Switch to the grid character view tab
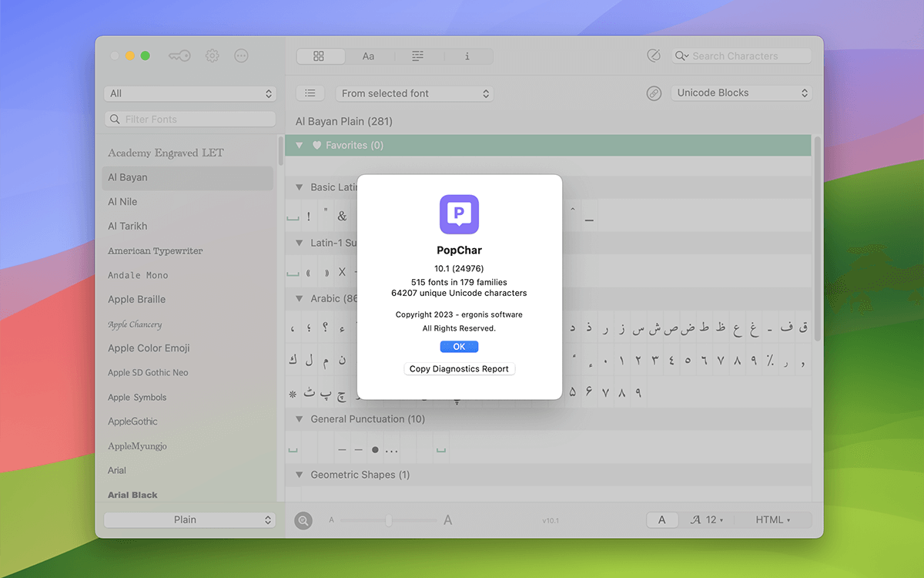The height and width of the screenshot is (578, 924). (x=319, y=56)
